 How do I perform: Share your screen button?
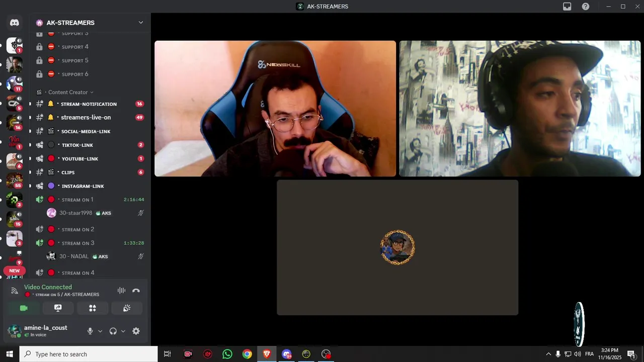tap(58, 308)
